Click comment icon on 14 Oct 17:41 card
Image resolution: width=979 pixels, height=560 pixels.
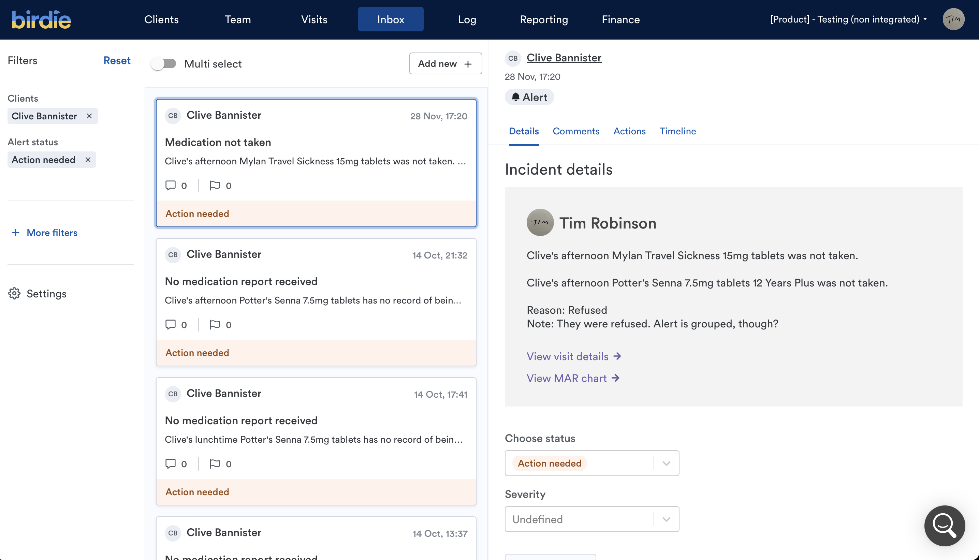171,464
